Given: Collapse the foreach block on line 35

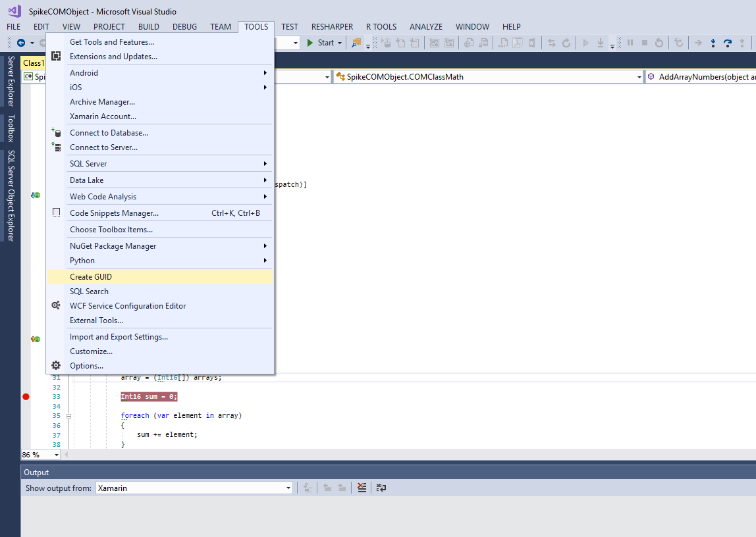Looking at the screenshot, I should tap(68, 416).
